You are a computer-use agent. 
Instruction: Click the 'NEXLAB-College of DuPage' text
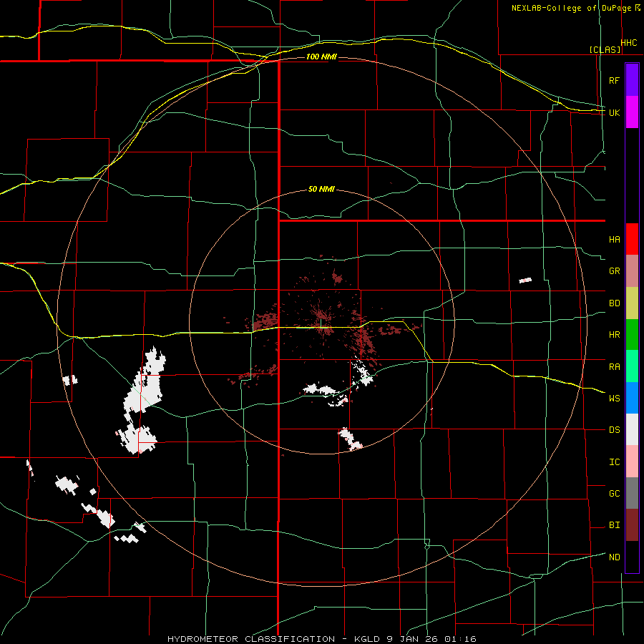[571, 8]
